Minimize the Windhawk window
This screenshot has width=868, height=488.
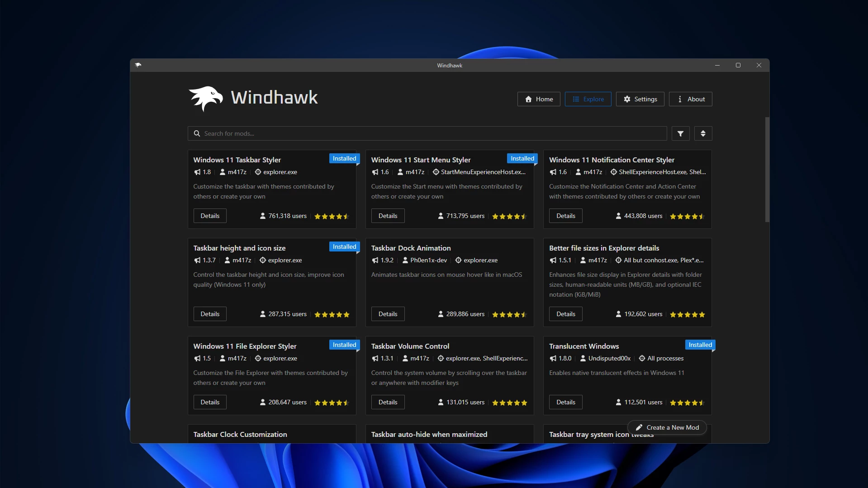tap(717, 65)
